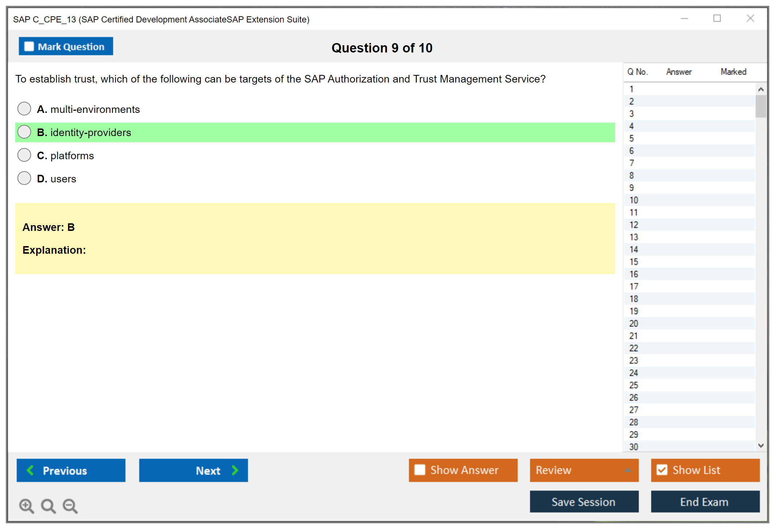Click the reset zoom magnifier icon
The height and width of the screenshot is (532, 778).
click(x=48, y=506)
